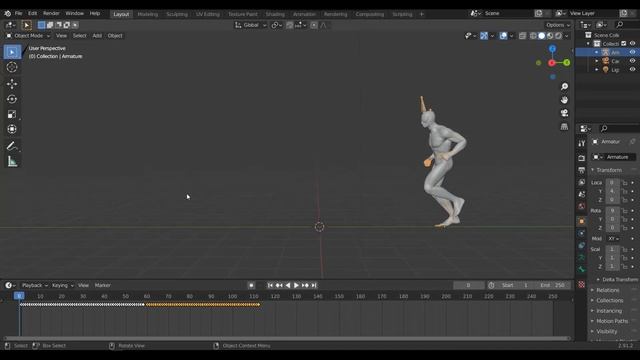This screenshot has width=640, height=360.
Task: Toggle Collection exclude checkbox in outliner
Action: click(624, 44)
